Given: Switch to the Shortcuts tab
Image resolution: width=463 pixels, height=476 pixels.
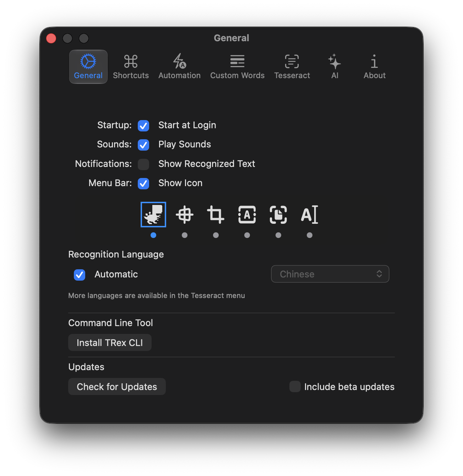Looking at the screenshot, I should coord(131,67).
